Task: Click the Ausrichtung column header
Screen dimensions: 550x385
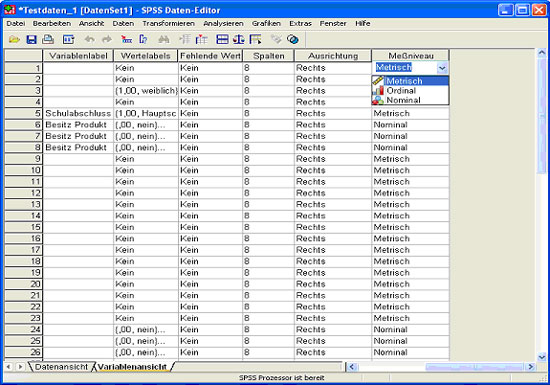Action: tap(333, 56)
